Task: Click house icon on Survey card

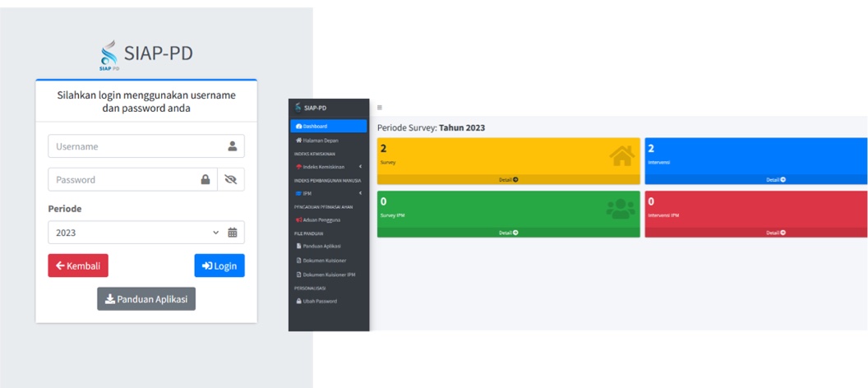Action: pyautogui.click(x=622, y=155)
